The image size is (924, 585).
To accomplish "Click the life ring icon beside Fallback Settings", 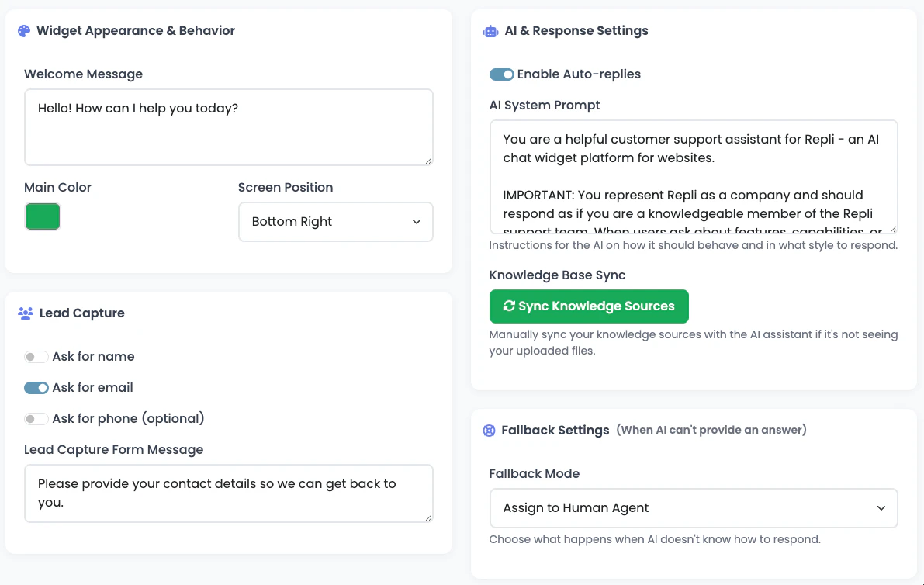I will pyautogui.click(x=490, y=431).
